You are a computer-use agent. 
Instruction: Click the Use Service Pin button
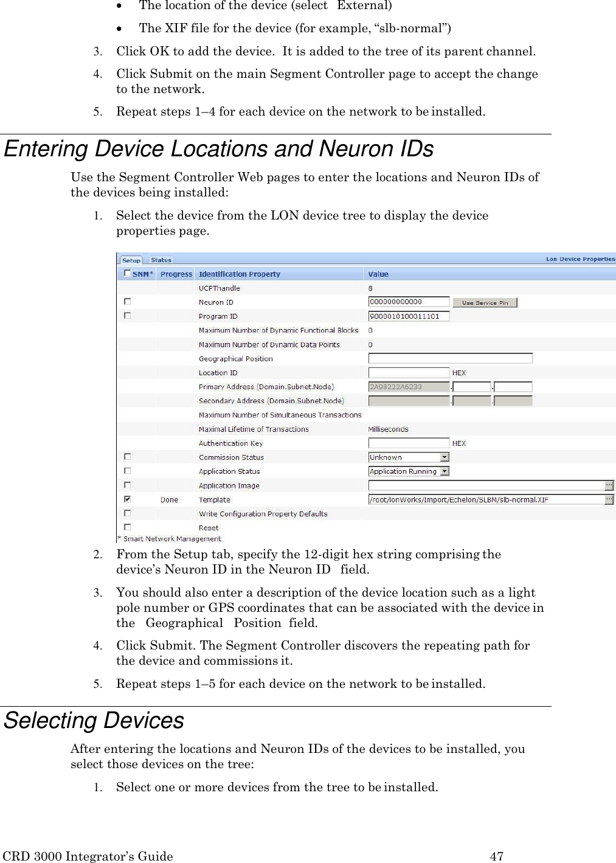484,302
